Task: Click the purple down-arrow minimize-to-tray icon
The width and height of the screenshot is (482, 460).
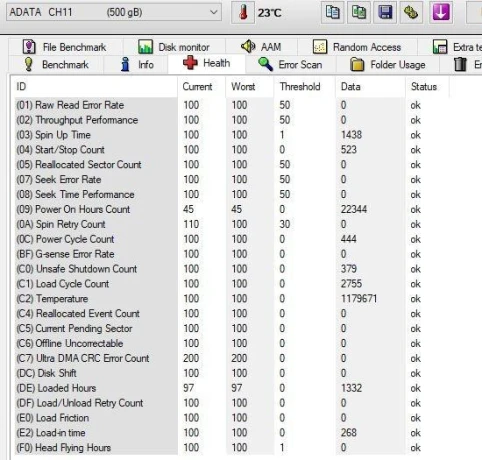Action: tap(441, 12)
